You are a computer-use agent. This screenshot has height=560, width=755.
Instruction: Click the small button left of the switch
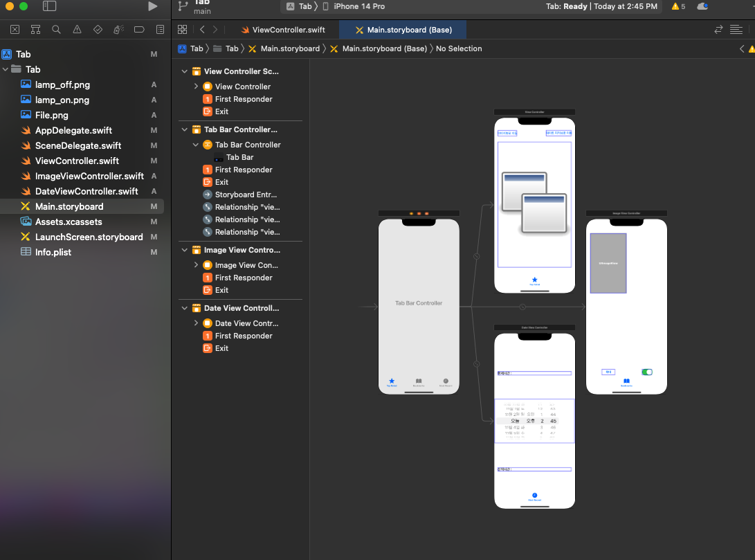[x=608, y=372]
